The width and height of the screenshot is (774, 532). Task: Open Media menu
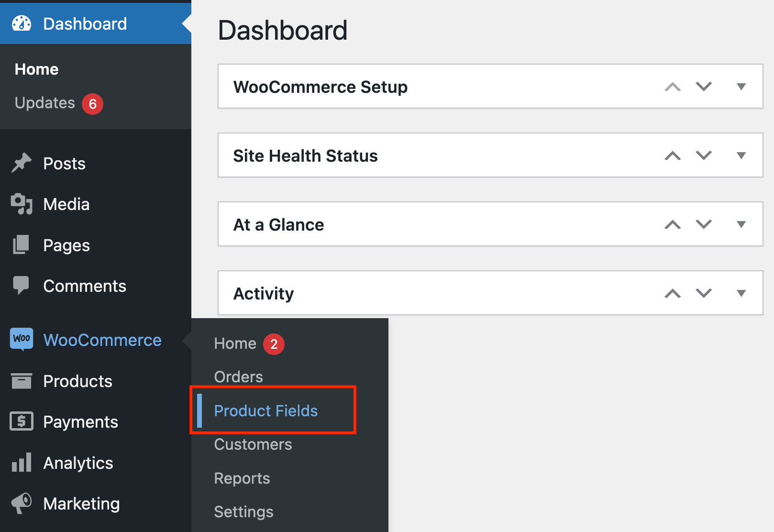[96, 204]
